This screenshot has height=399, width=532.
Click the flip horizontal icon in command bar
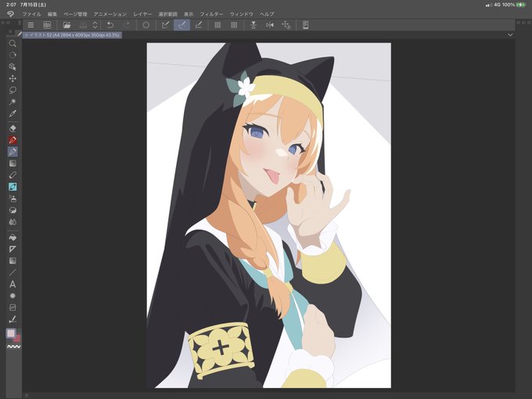(270, 25)
